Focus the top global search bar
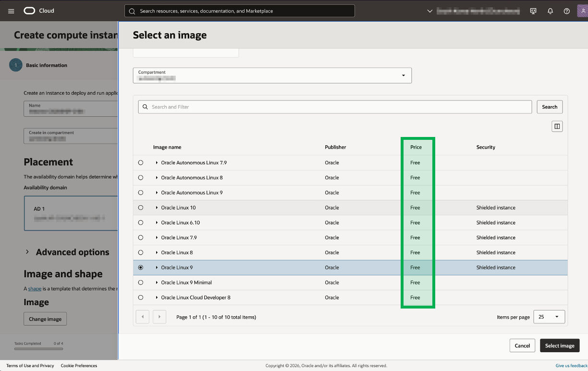The image size is (588, 371). pyautogui.click(x=240, y=11)
